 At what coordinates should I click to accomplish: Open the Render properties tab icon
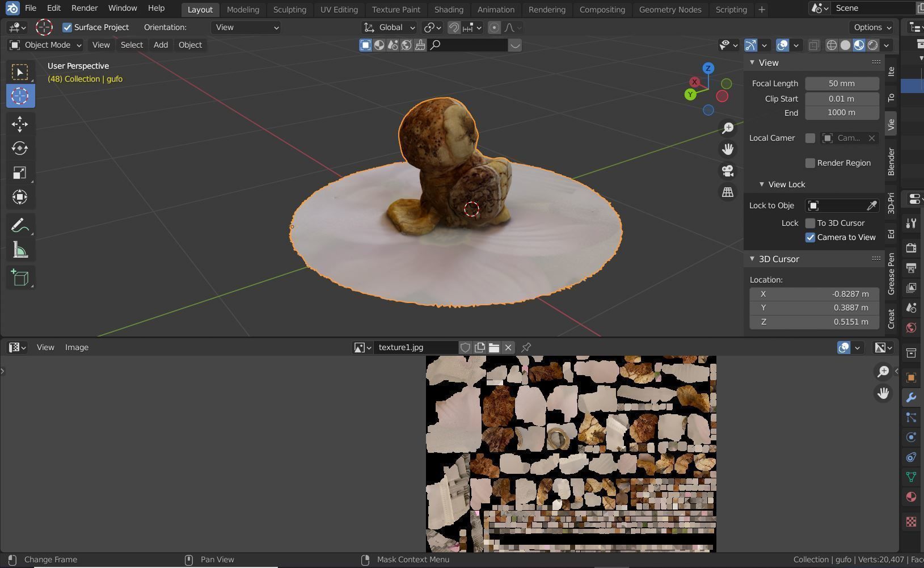[x=911, y=248]
